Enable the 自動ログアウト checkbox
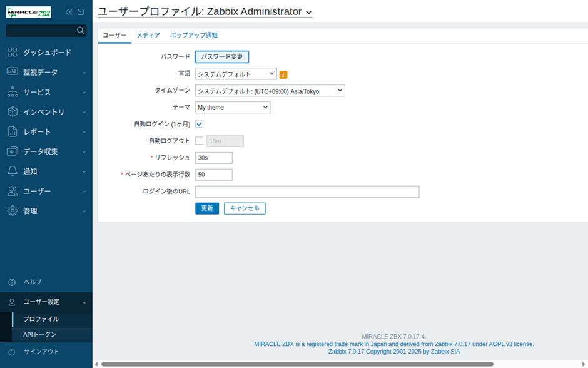This screenshot has height=368, width=588. (x=200, y=141)
